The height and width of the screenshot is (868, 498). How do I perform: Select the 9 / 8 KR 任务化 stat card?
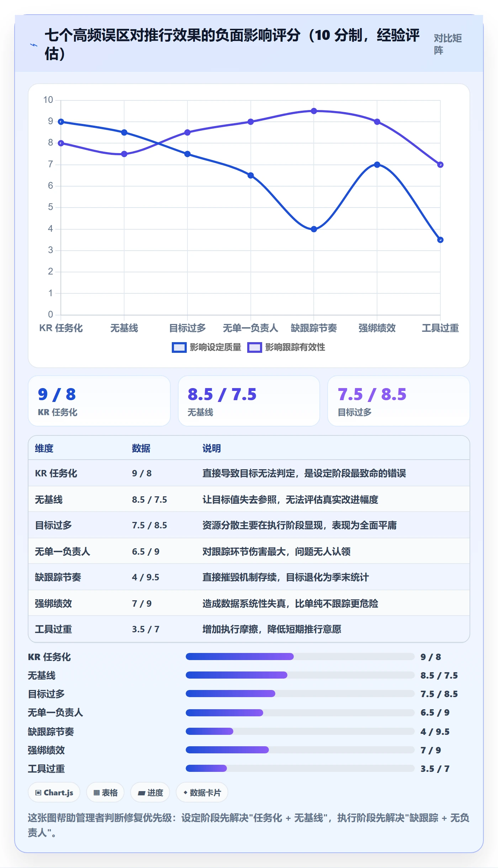[99, 401]
